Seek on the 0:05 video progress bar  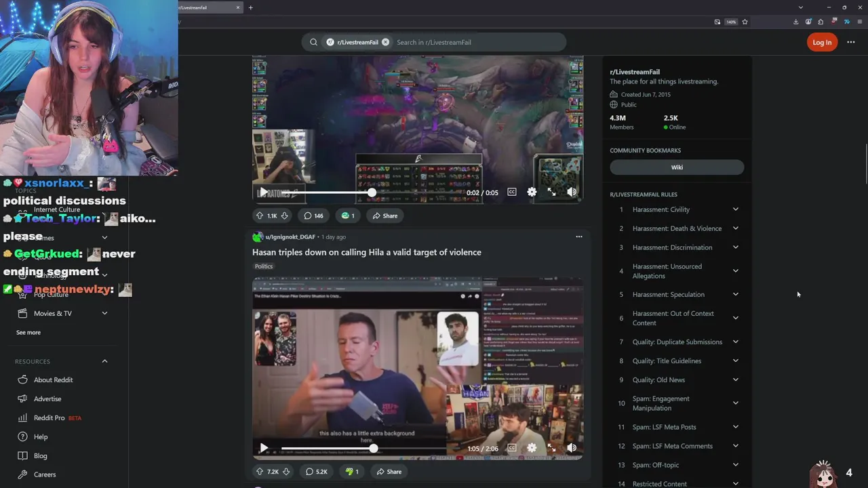click(x=371, y=192)
